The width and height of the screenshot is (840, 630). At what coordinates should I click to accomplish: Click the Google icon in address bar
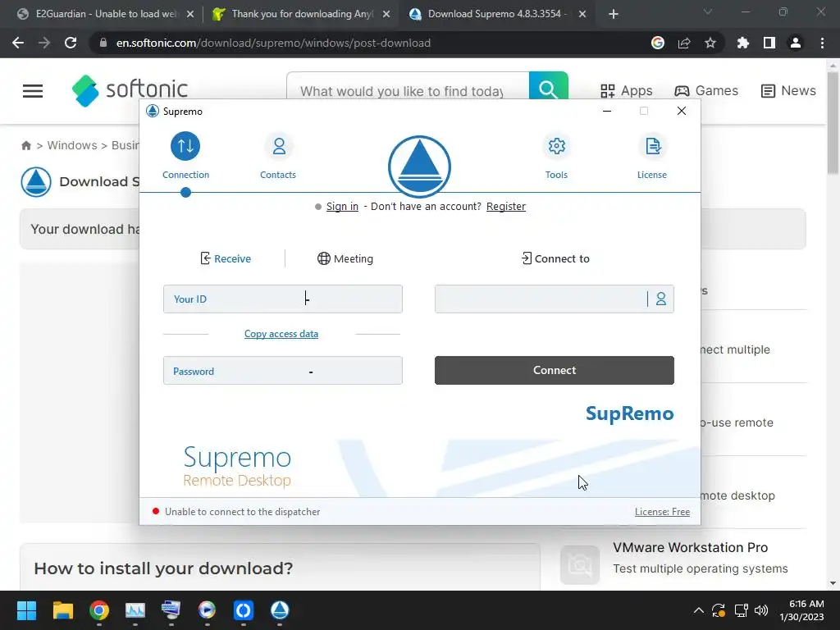(x=658, y=43)
